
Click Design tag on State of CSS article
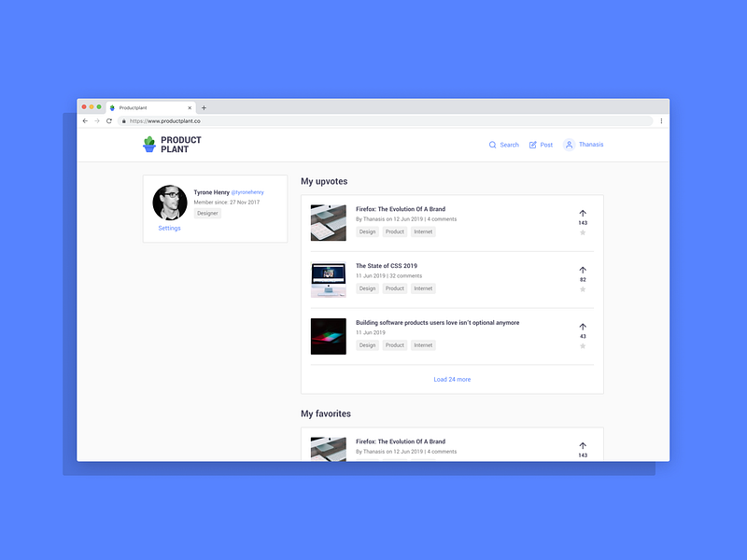tap(367, 288)
